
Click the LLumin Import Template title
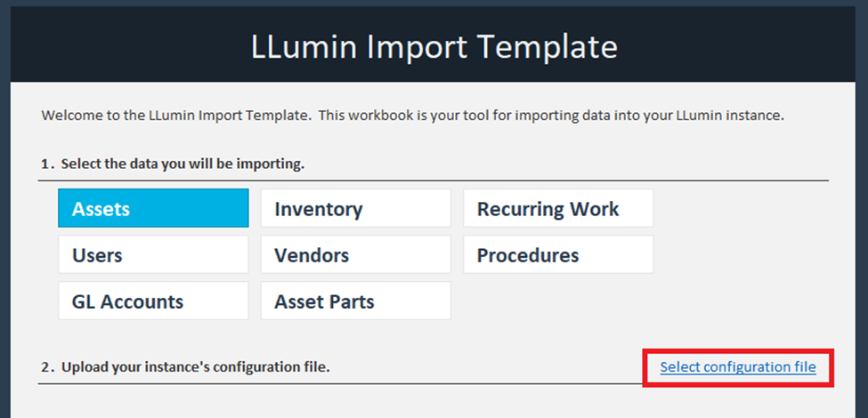pyautogui.click(x=434, y=45)
